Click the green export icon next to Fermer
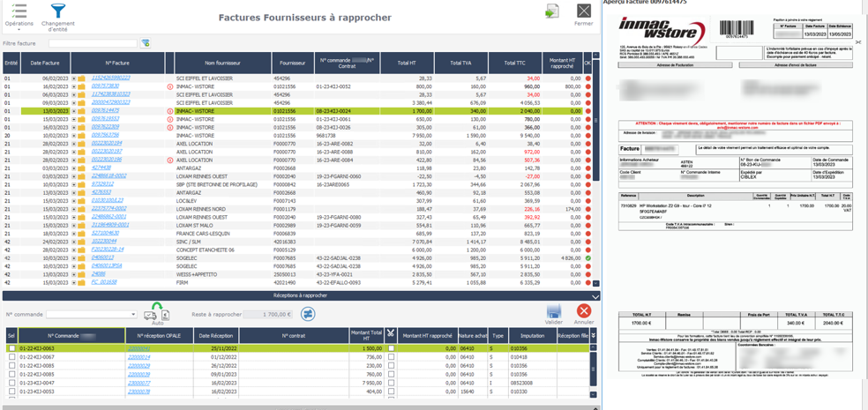 (552, 11)
